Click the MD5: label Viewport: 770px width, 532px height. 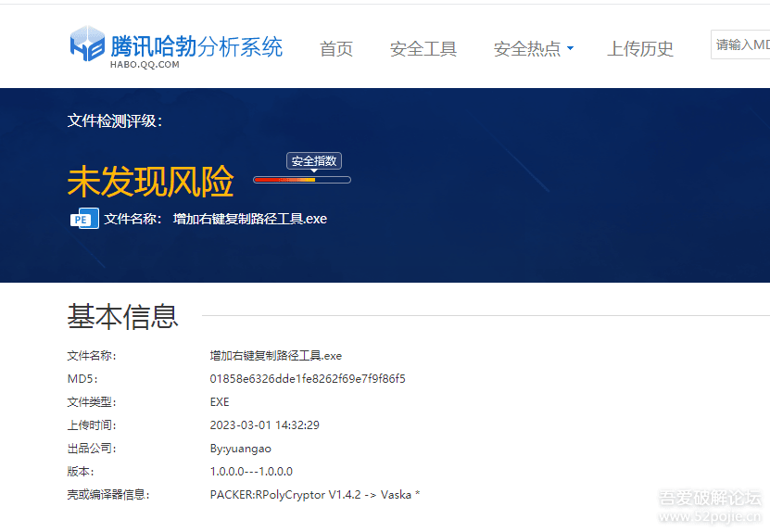click(x=82, y=379)
